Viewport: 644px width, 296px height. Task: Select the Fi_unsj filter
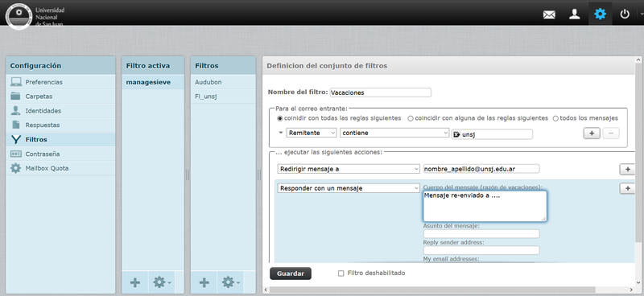click(x=223, y=97)
